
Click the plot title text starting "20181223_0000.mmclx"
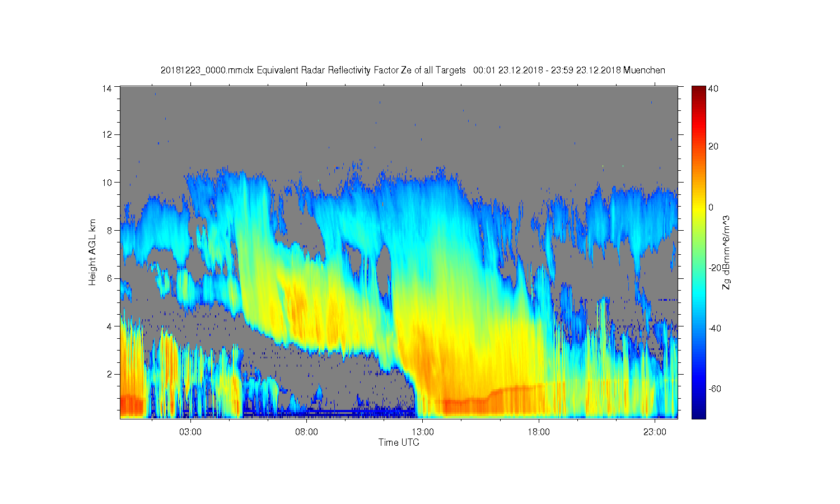413,71
